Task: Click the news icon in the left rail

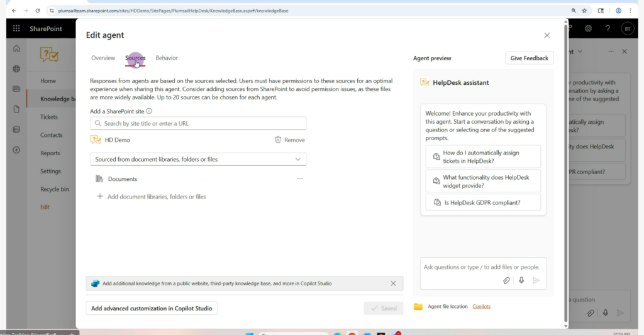Action: coord(16,89)
